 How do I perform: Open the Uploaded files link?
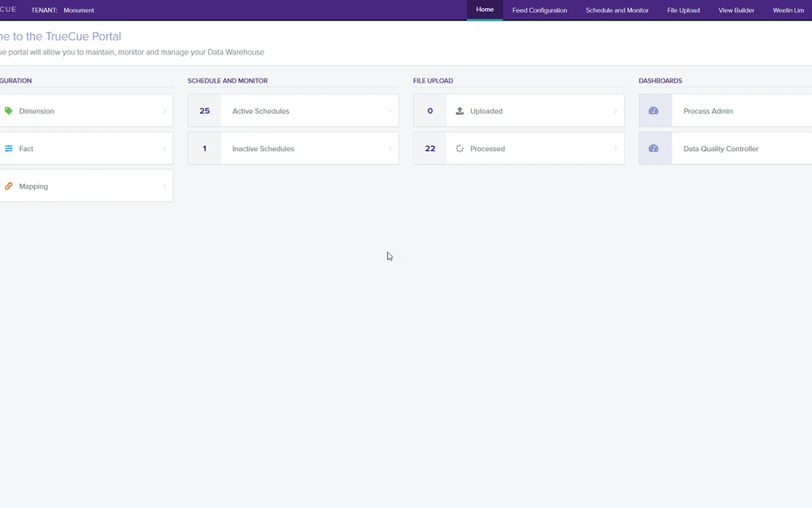(x=486, y=111)
